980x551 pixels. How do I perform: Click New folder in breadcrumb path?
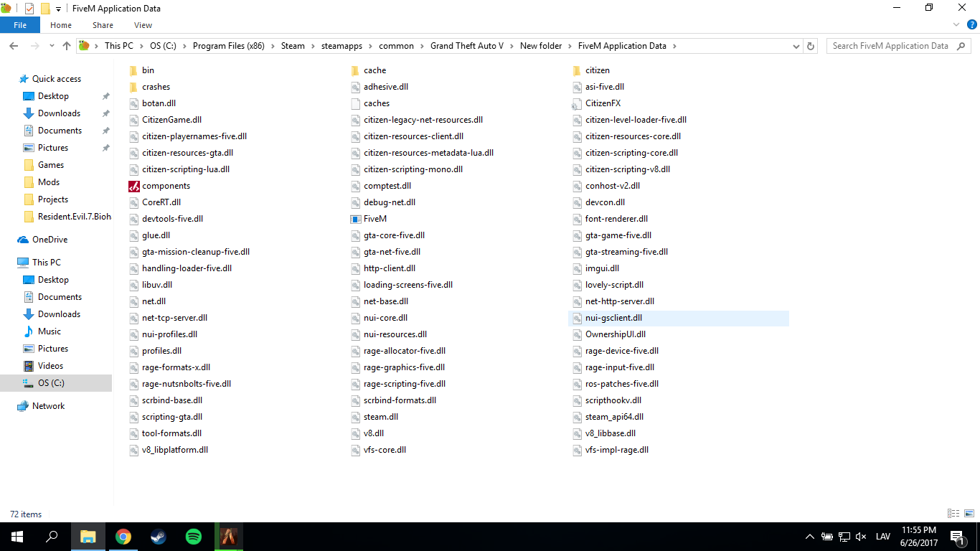click(541, 46)
